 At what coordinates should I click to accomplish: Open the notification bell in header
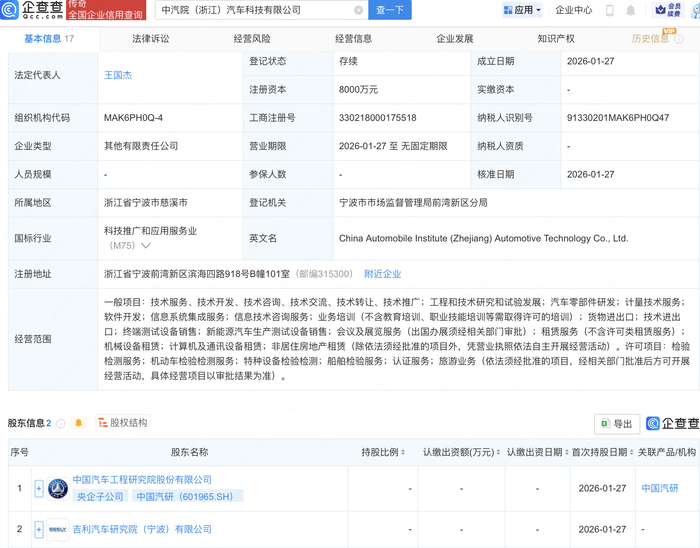[631, 10]
